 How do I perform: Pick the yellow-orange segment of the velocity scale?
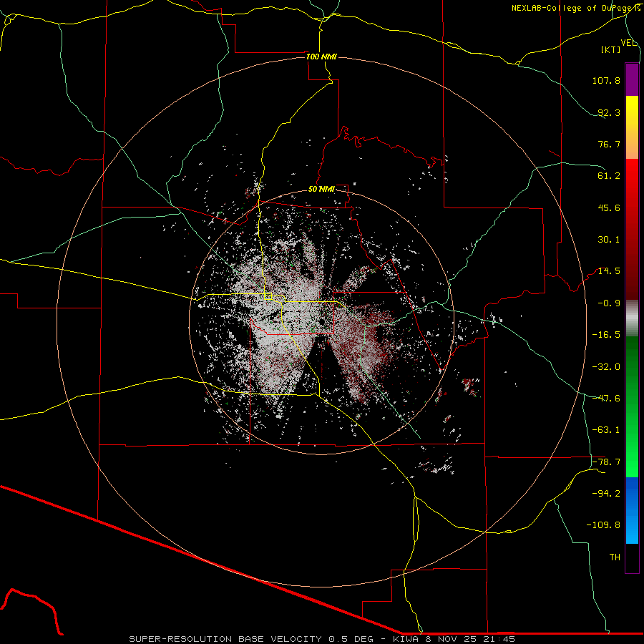pyautogui.click(x=632, y=127)
